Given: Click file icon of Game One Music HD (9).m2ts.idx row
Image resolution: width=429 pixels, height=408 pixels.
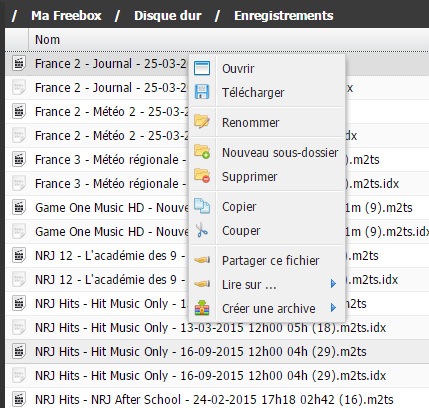Looking at the screenshot, I should pos(19,231).
